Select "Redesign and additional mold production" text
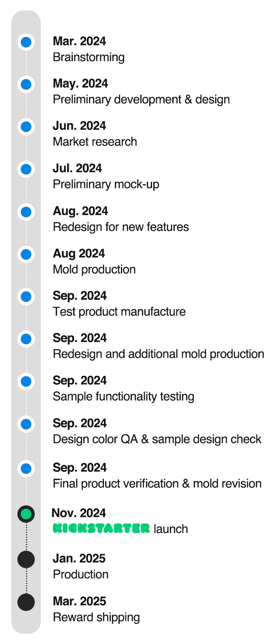The height and width of the screenshot is (644, 275). tap(159, 354)
